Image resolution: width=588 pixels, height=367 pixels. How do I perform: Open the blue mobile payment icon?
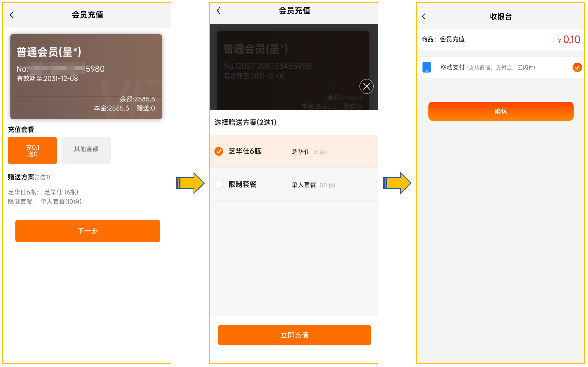pyautogui.click(x=426, y=67)
